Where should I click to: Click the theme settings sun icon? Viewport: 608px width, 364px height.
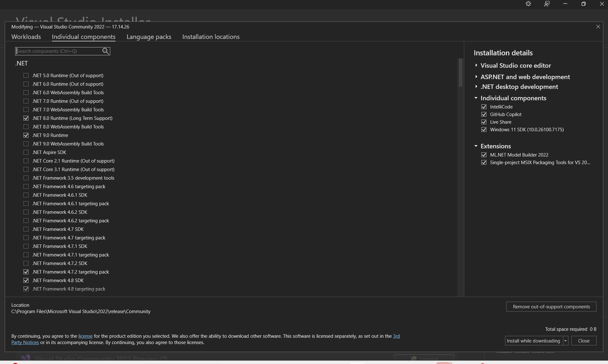[528, 4]
